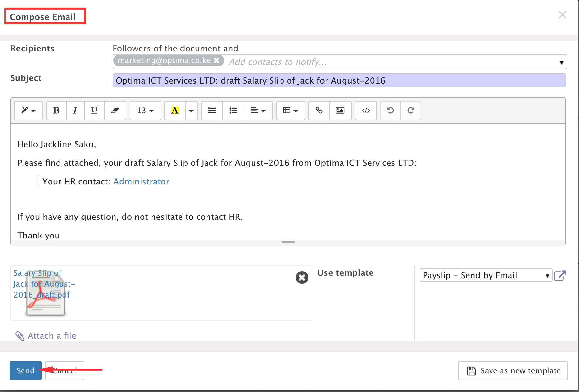Toggle bold formatting in the editor
579x392 pixels.
pos(56,111)
